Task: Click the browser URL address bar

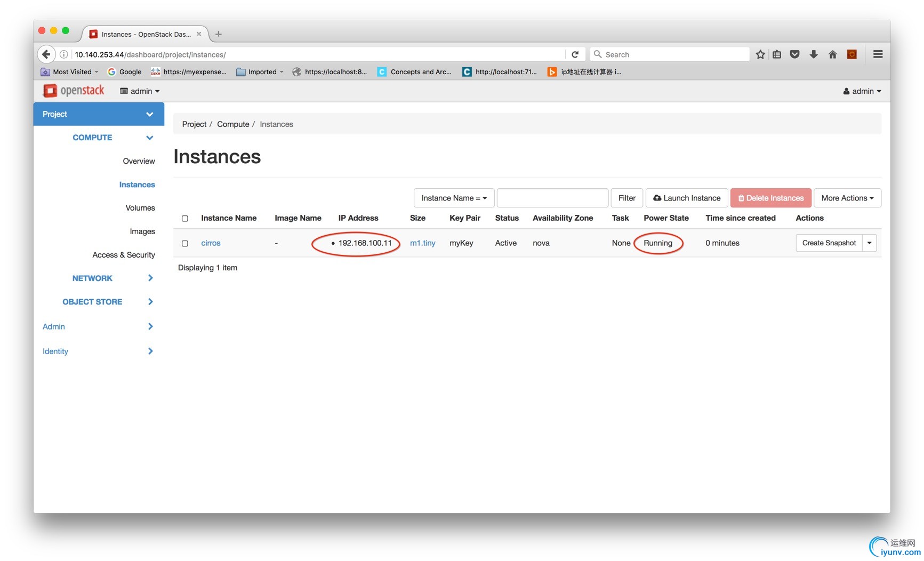Action: tap(319, 54)
